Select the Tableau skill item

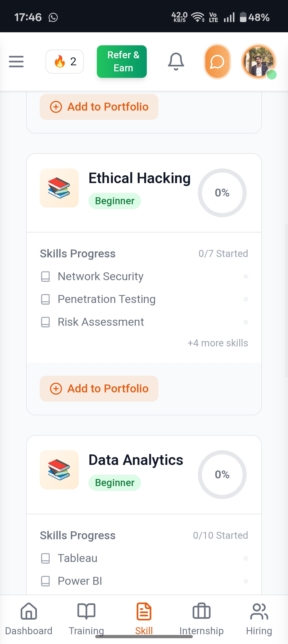coord(78,558)
